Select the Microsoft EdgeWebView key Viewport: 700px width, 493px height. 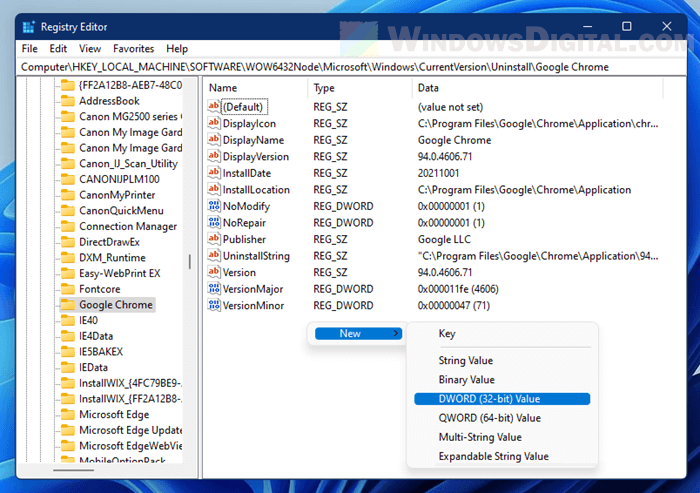click(x=131, y=446)
